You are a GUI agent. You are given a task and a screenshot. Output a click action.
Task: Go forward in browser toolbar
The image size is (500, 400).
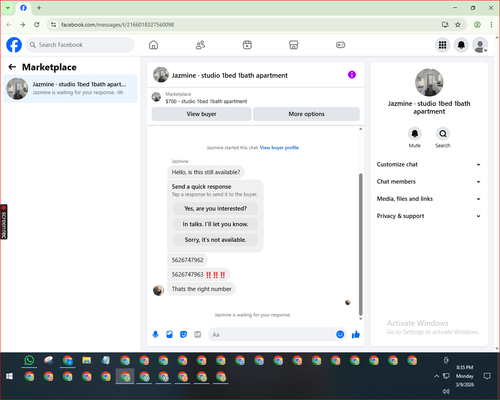pyautogui.click(x=22, y=25)
